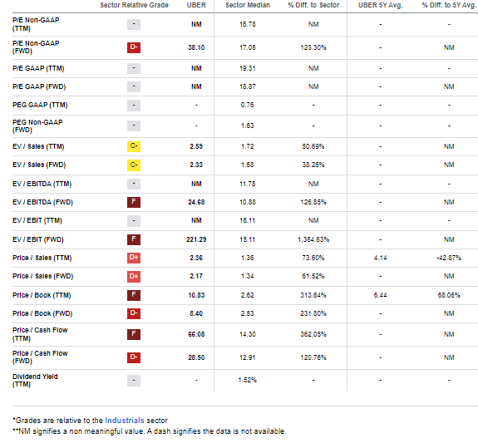Click the Sector Median column header
This screenshot has height=448, width=478.
[x=248, y=5]
